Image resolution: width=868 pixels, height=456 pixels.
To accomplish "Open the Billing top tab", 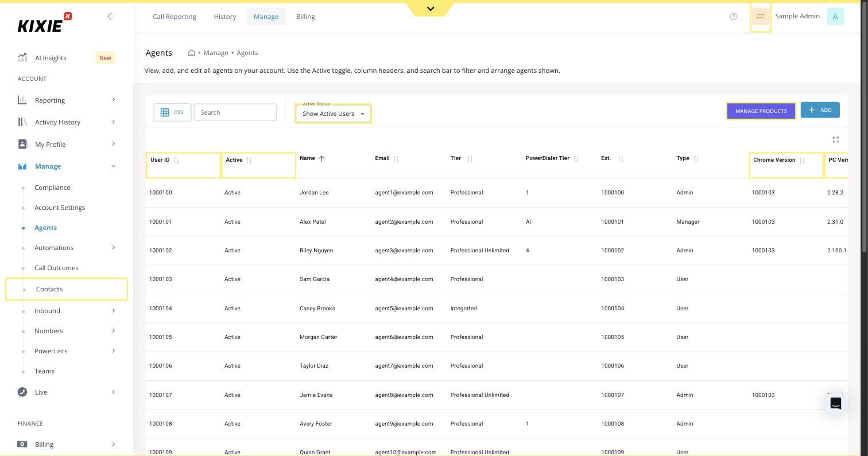I will click(x=305, y=17).
